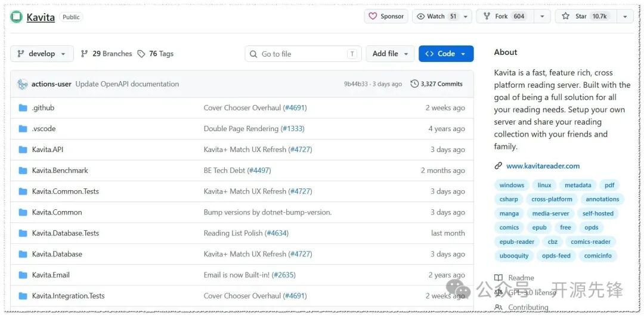644x316 pixels.
Task: Click the .github folder icon
Action: [x=23, y=108]
